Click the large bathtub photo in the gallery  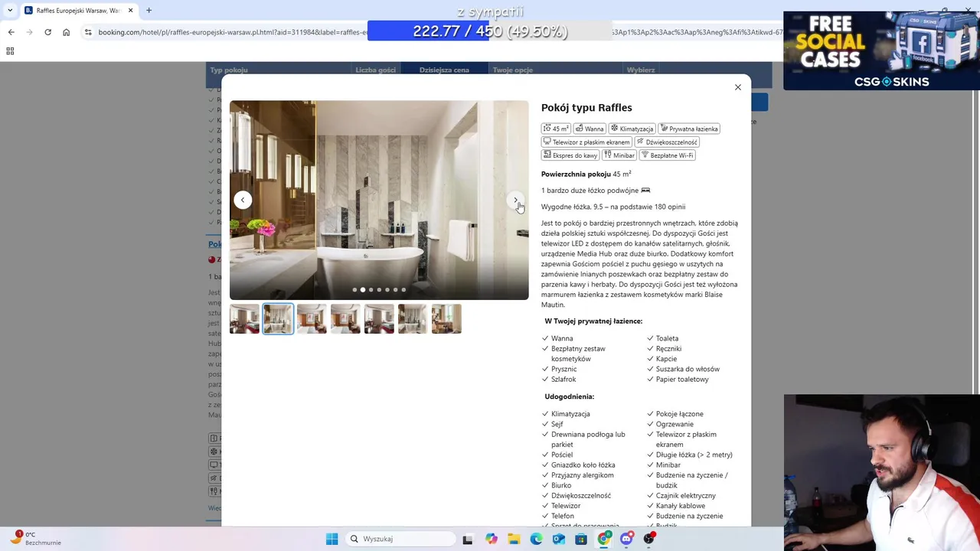(379, 200)
